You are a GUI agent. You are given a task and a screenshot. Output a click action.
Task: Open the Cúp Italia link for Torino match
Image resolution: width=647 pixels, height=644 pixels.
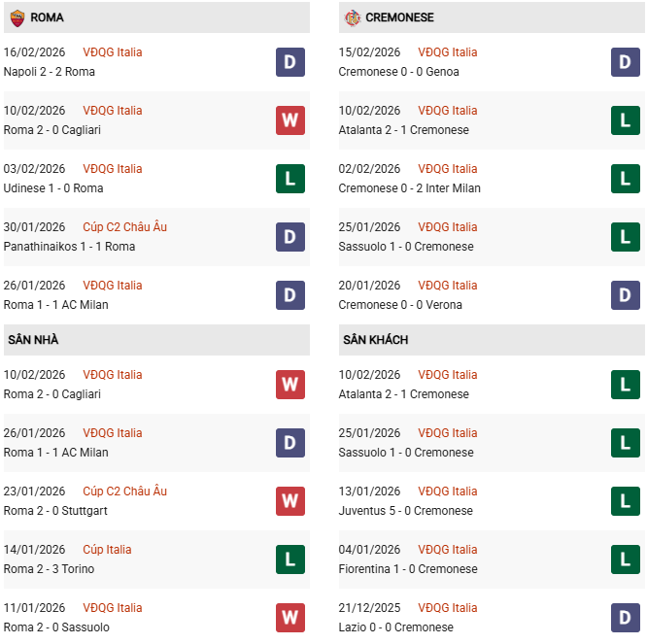107,550
